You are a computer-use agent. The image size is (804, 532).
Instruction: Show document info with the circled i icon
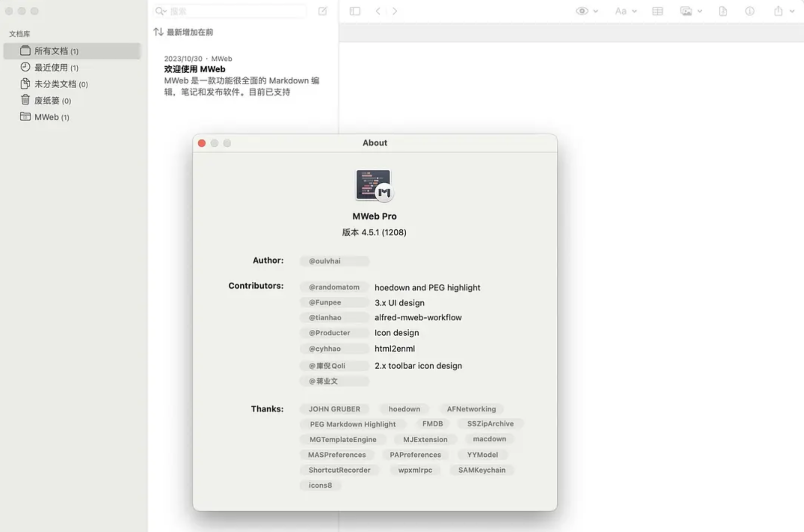pyautogui.click(x=750, y=11)
